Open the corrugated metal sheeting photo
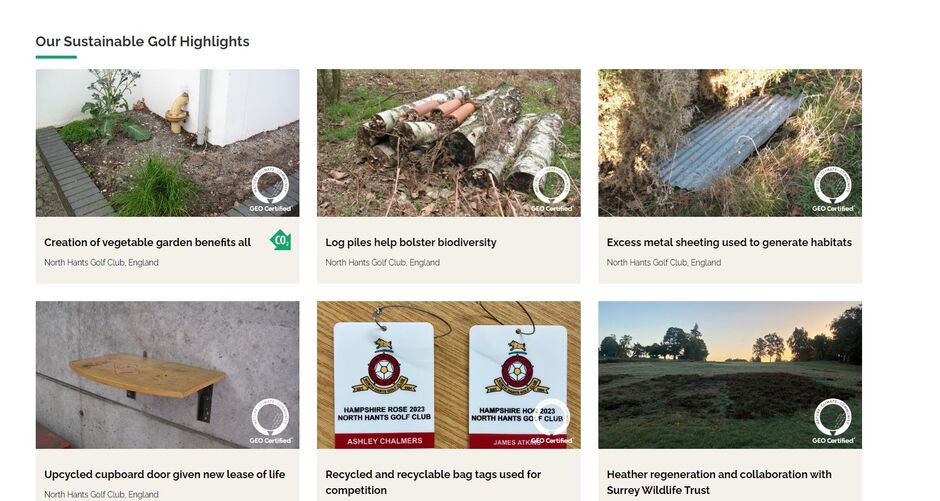This screenshot has height=501, width=940. [x=730, y=143]
